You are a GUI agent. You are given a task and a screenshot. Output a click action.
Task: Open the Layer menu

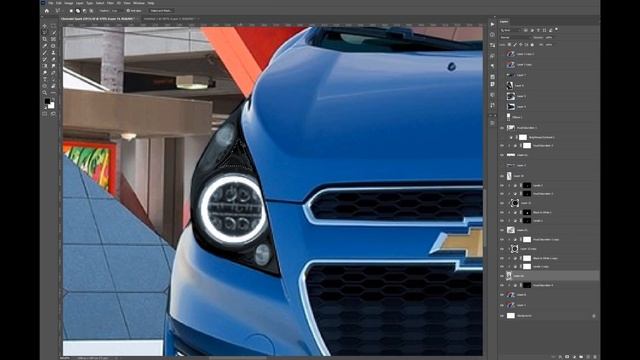80,3
